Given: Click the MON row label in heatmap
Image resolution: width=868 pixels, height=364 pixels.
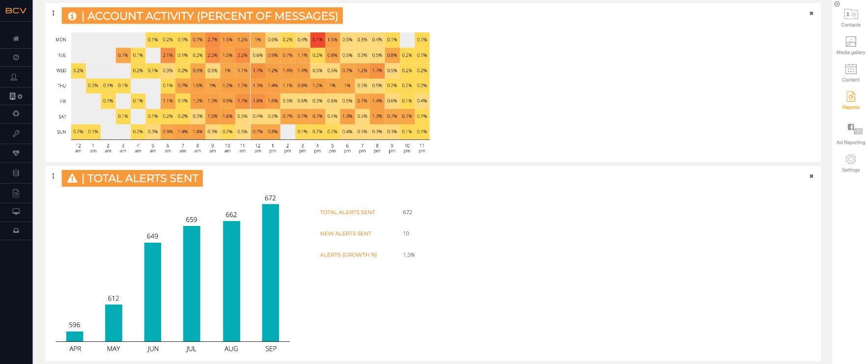Looking at the screenshot, I should point(61,40).
